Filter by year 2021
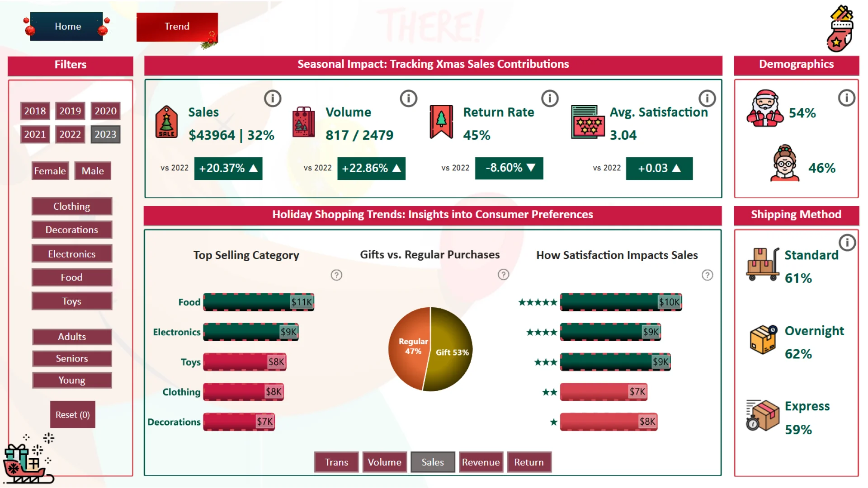Viewport: 868px width, 488px height. point(35,134)
